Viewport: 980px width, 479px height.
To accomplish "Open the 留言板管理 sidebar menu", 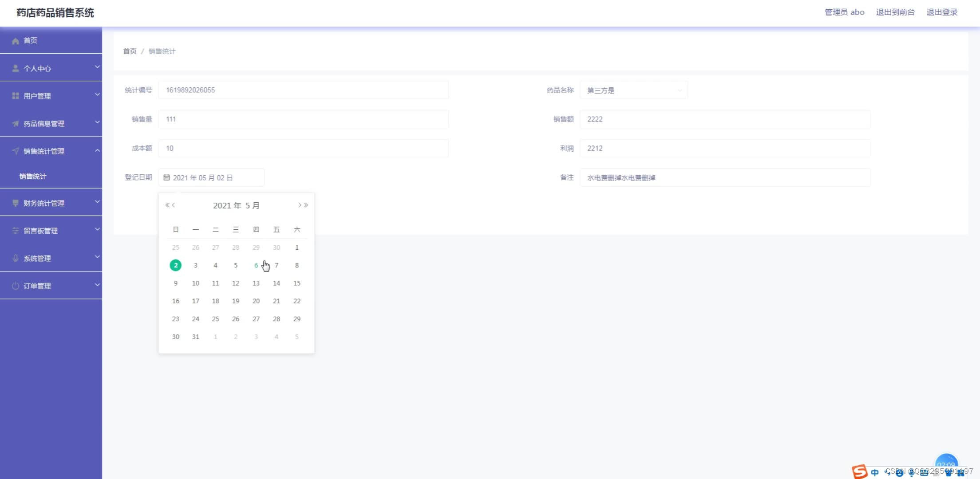I will [x=51, y=231].
